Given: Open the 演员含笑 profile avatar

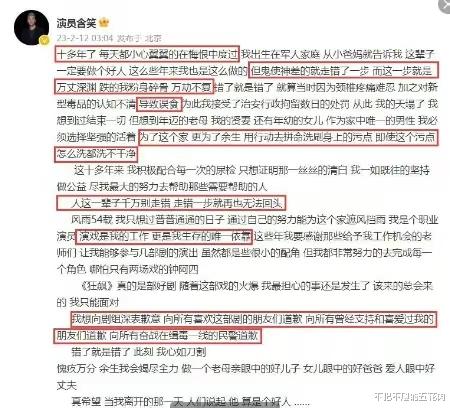Looking at the screenshot, I should 32,27.
